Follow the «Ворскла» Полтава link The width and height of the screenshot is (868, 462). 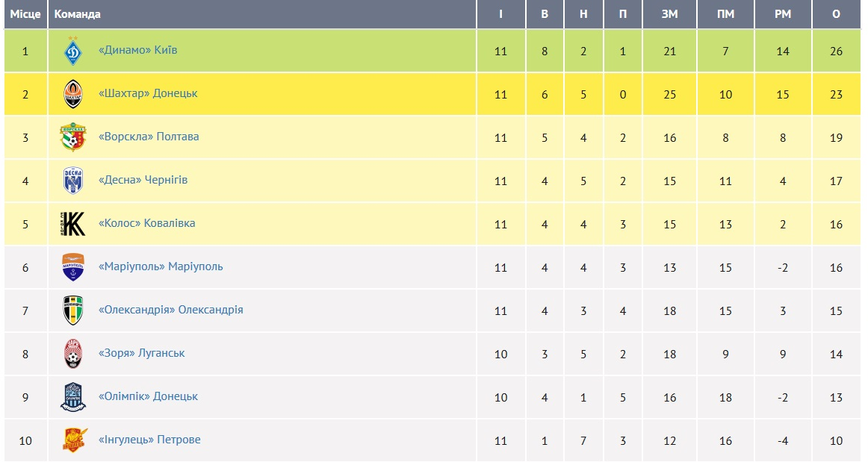point(149,137)
